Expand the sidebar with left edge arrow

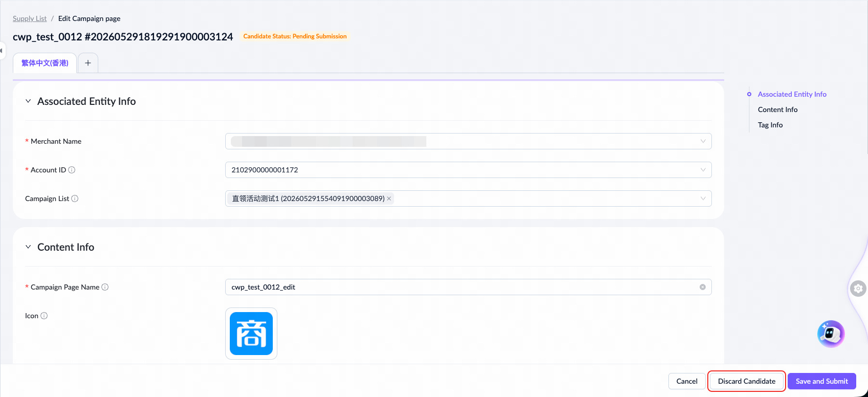(x=2, y=51)
